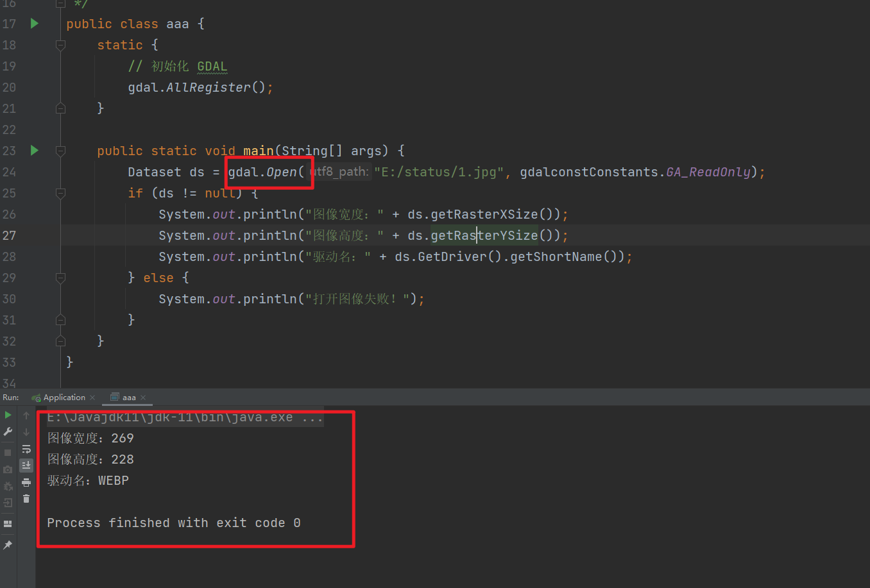Switch to the Application run tab
The image size is (870, 588).
63,397
